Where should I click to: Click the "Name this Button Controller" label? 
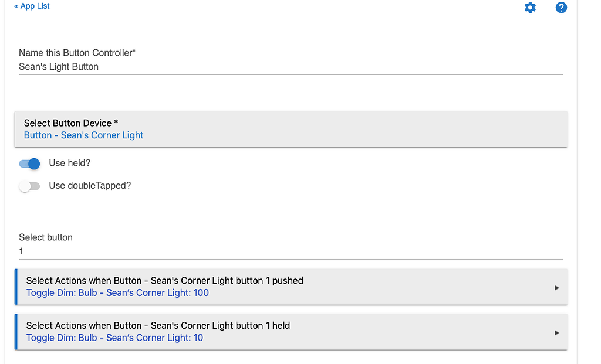point(77,53)
